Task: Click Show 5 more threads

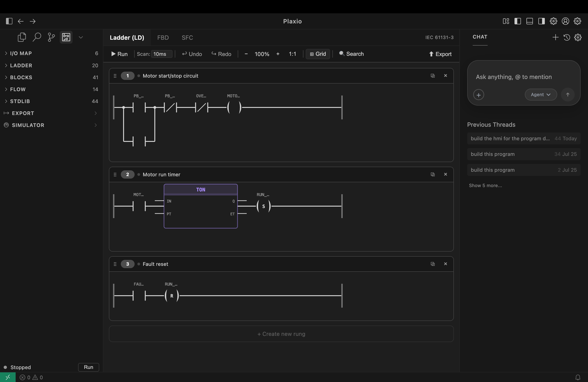Action: pyautogui.click(x=485, y=185)
